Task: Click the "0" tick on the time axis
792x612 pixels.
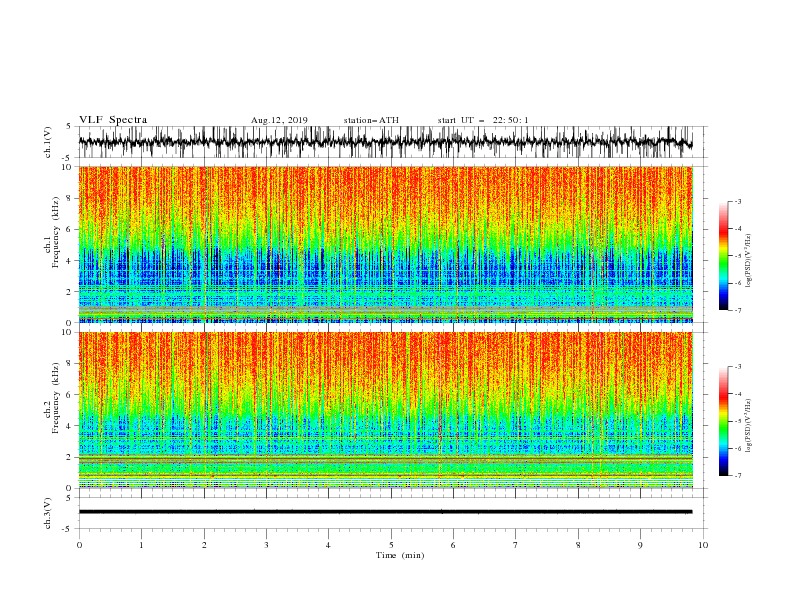Action: [79, 545]
